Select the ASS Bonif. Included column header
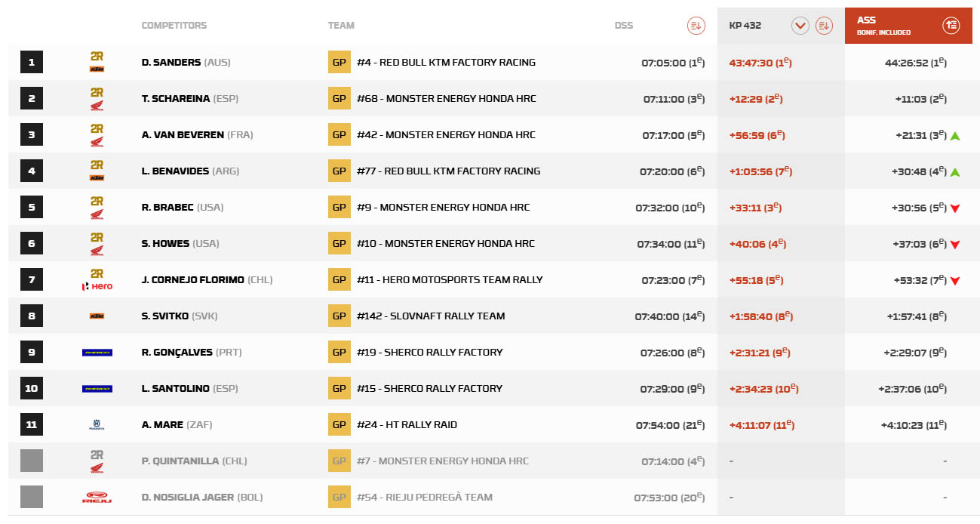Screen dimensions: 980x524 pyautogui.click(x=883, y=26)
